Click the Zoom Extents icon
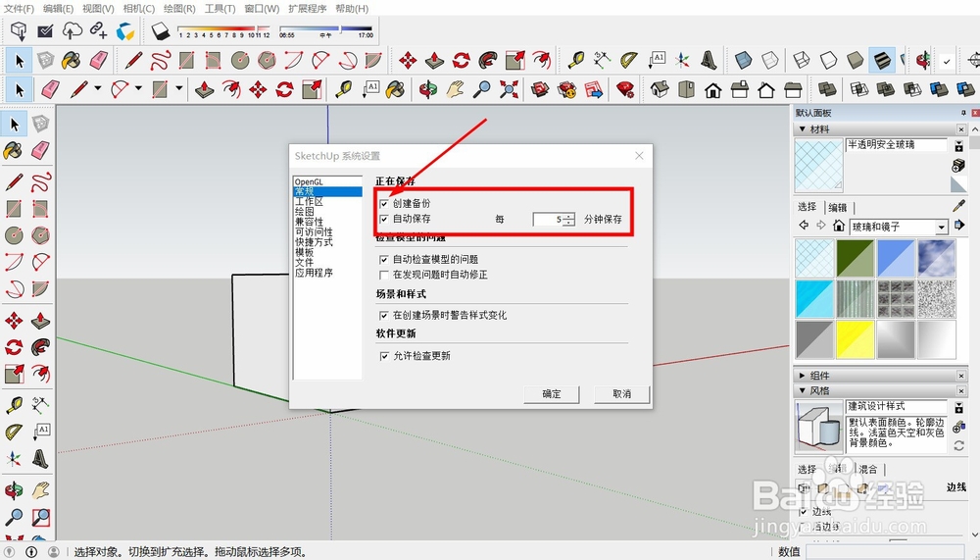This screenshot has width=980, height=560. 509,89
